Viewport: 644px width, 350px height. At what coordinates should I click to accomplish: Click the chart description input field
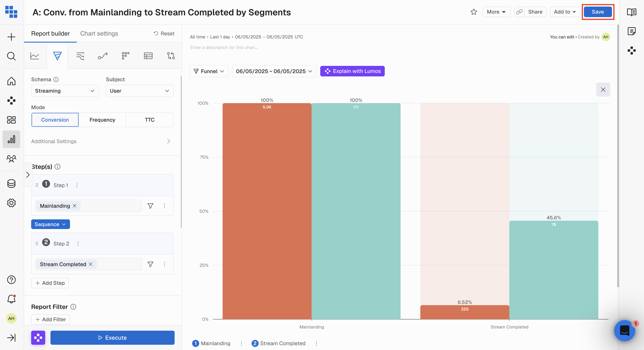coord(224,47)
